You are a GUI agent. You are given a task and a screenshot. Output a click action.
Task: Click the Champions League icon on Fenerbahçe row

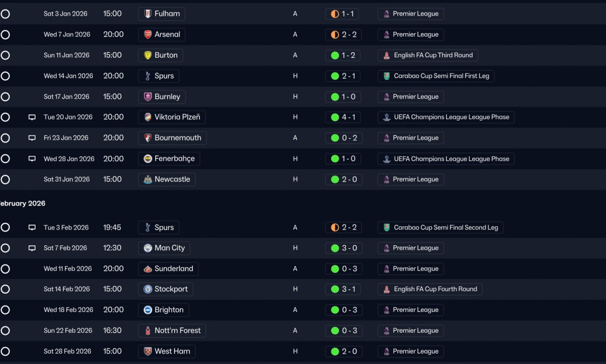coord(387,159)
